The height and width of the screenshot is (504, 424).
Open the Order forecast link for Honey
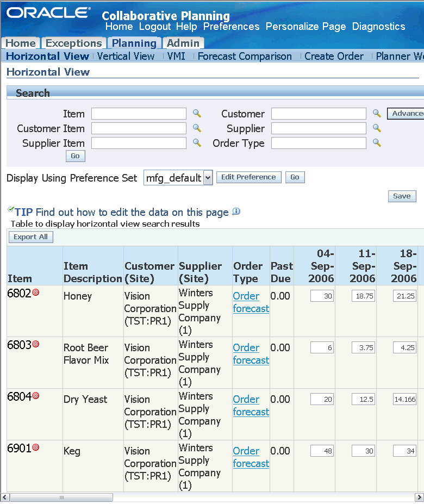point(251,302)
